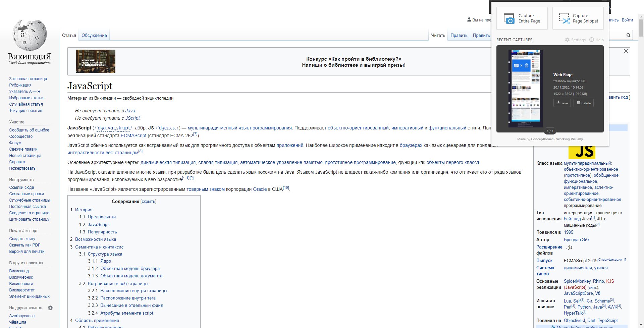
Task: Switch to the Обсуждение tab
Action: pyautogui.click(x=94, y=35)
